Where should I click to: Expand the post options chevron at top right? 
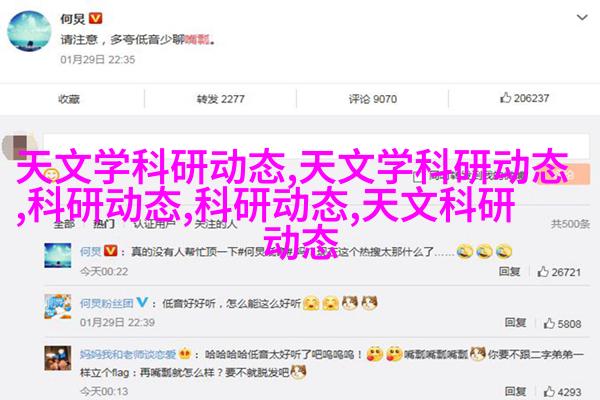(x=582, y=17)
